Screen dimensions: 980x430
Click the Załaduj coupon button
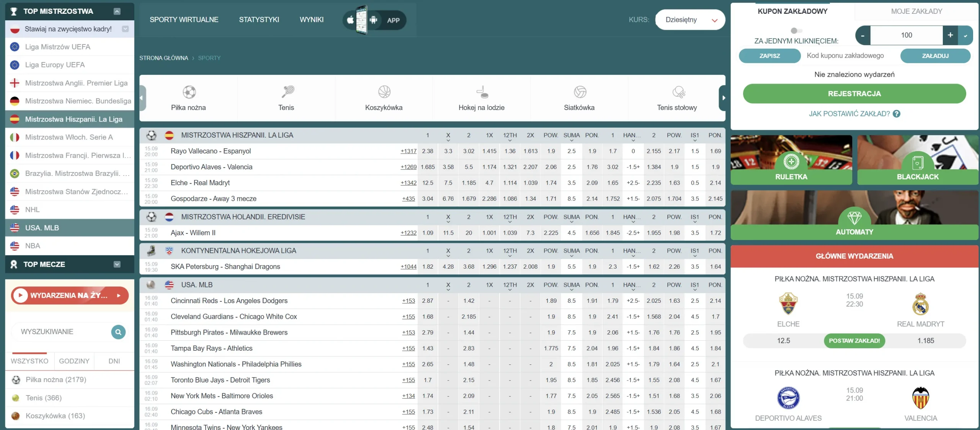(x=935, y=56)
